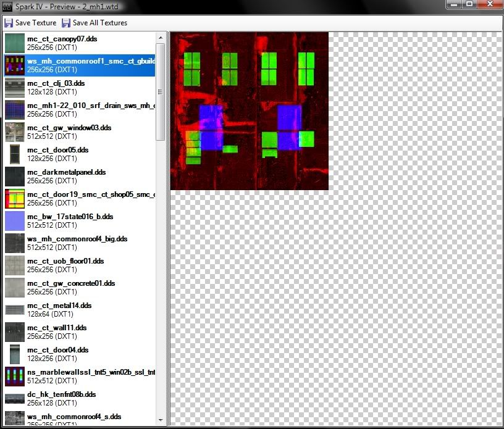Image resolution: width=504 pixels, height=429 pixels.
Task: Choose the mc_bw_17state016_b.dds blue thumbnail
Action: pyautogui.click(x=15, y=221)
